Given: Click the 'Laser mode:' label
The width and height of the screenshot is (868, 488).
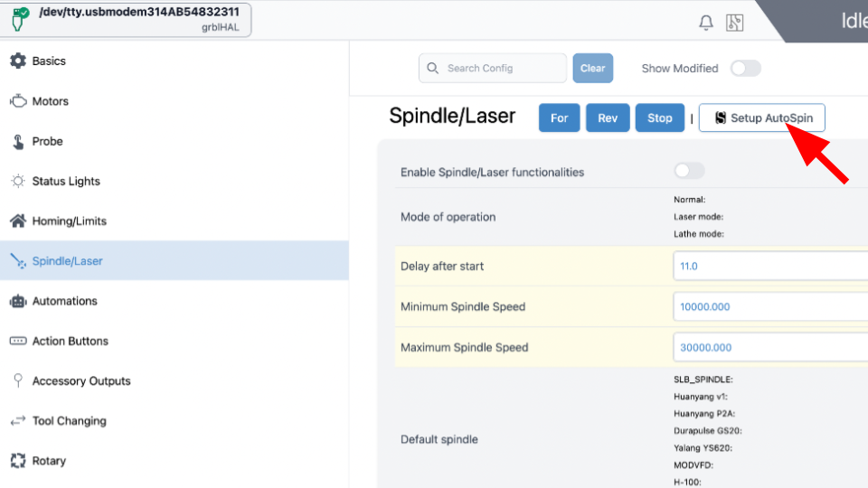Looking at the screenshot, I should pyautogui.click(x=698, y=217).
